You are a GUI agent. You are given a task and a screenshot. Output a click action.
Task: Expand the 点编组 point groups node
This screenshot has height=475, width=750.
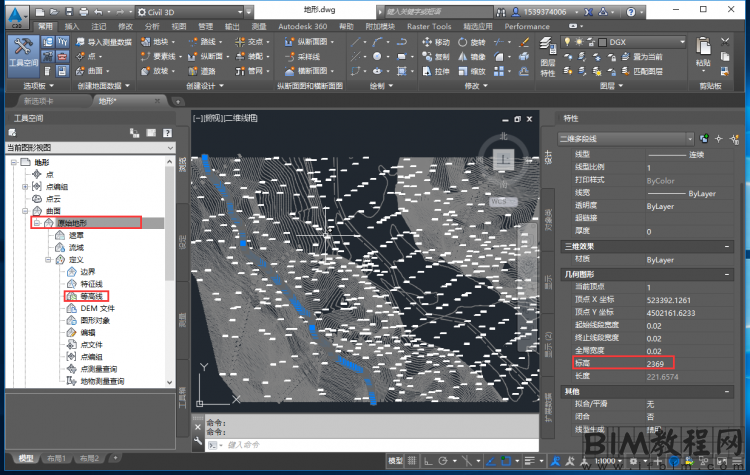click(25, 187)
